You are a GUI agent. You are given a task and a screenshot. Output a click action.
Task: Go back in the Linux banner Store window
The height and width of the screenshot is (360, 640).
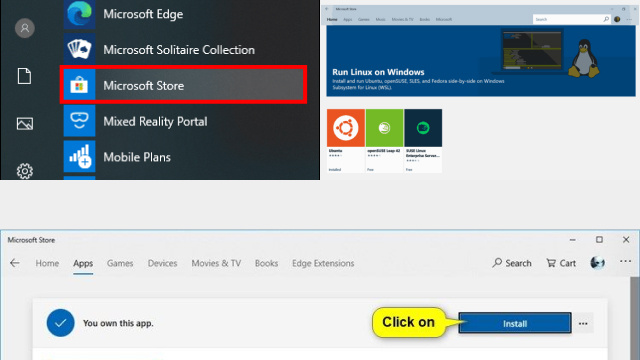327,9
